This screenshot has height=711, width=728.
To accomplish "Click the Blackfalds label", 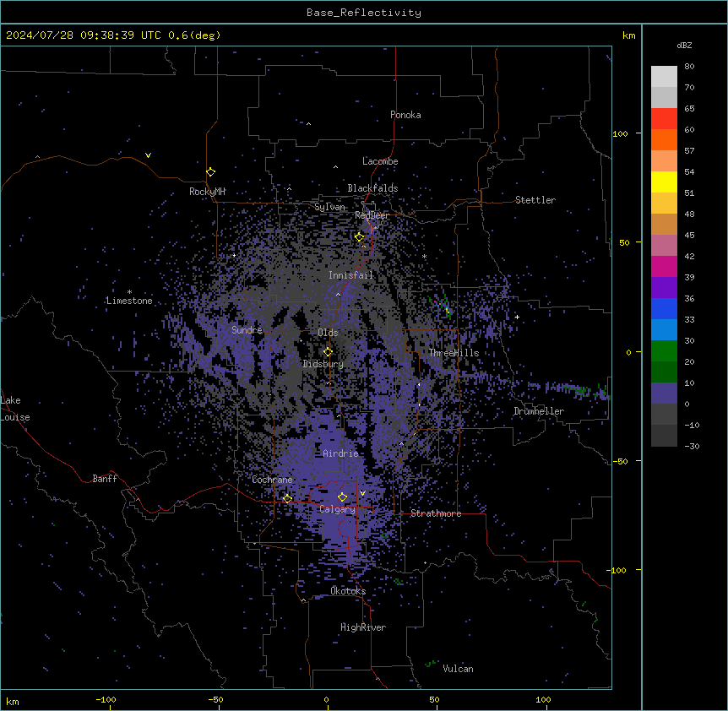I will [x=372, y=188].
